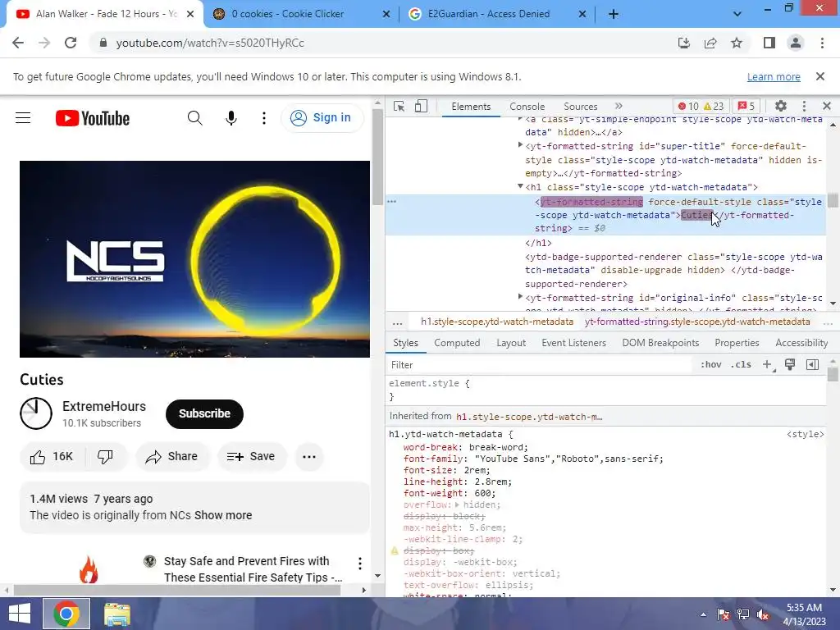Click the issues badge showing 5

746,106
